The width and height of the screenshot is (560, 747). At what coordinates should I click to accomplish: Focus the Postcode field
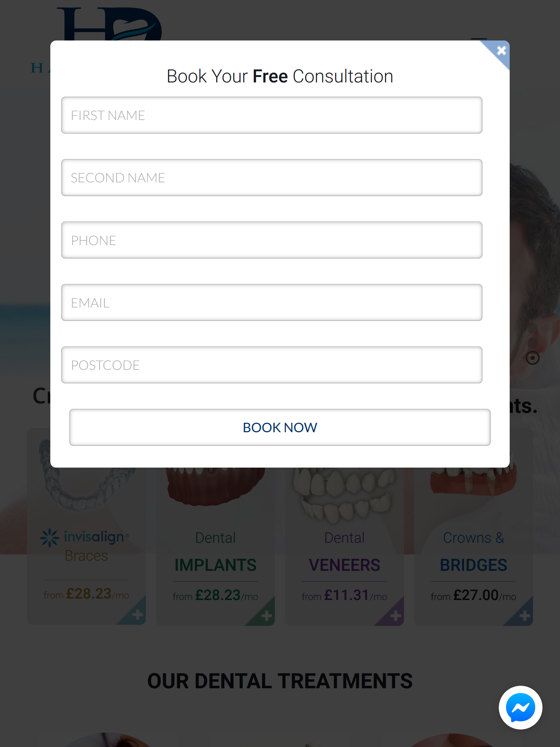coord(272,365)
